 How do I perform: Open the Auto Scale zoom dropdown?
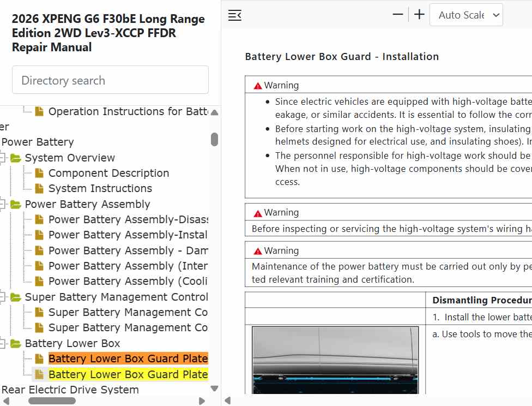click(466, 15)
